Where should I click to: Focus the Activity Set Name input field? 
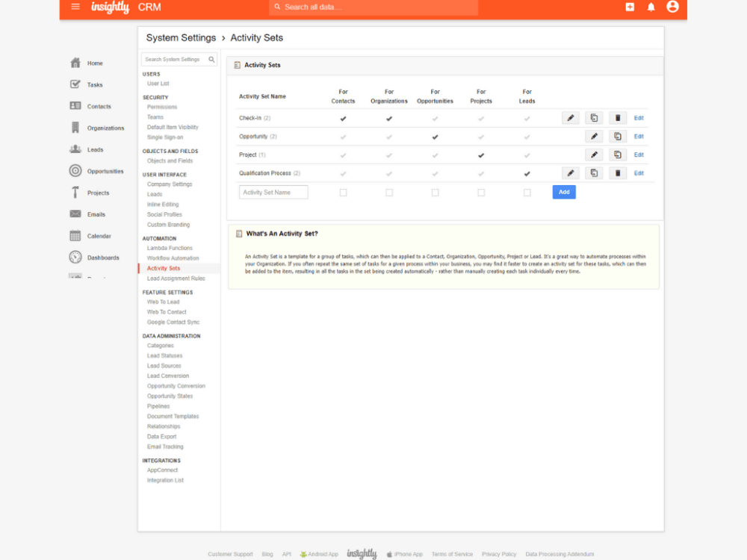[273, 193]
